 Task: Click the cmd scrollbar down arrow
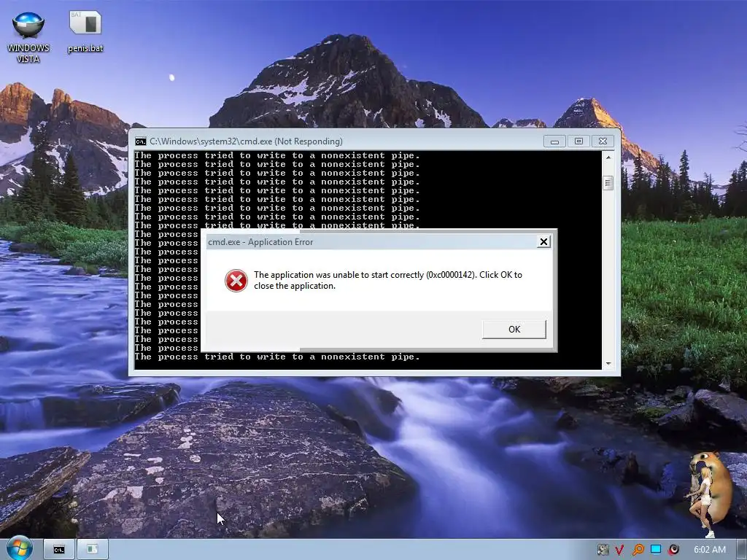pos(608,364)
